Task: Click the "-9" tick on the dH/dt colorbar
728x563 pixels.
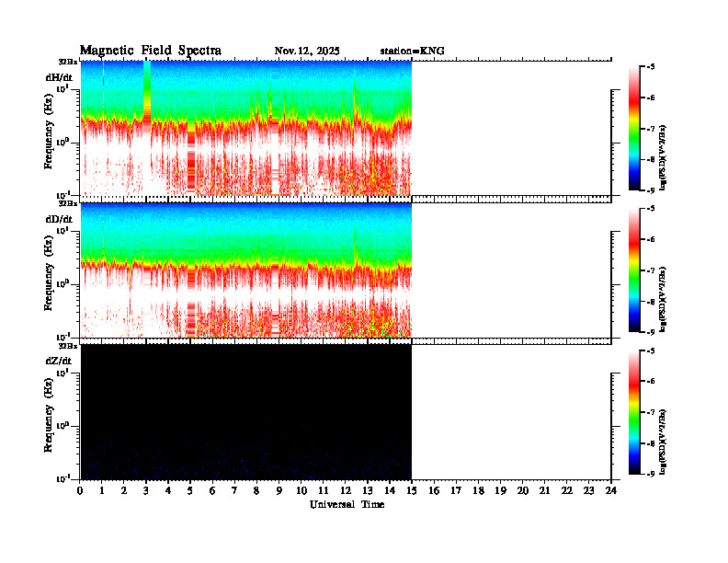Action: 651,190
